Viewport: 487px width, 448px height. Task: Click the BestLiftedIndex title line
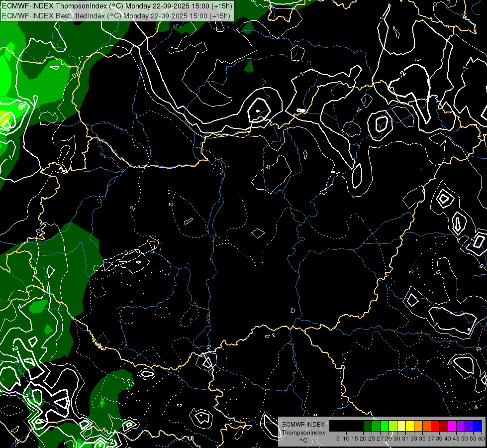point(116,15)
